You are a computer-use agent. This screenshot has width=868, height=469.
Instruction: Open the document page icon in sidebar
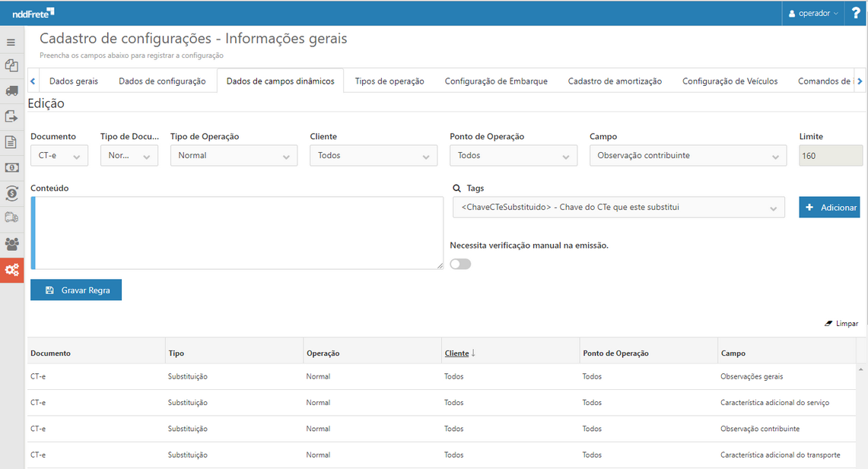point(11,142)
